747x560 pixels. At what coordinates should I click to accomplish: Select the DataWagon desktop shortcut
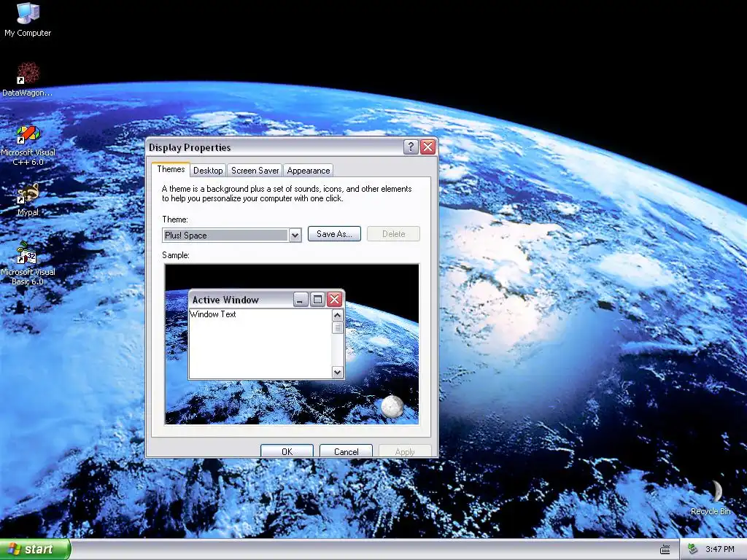[28, 79]
